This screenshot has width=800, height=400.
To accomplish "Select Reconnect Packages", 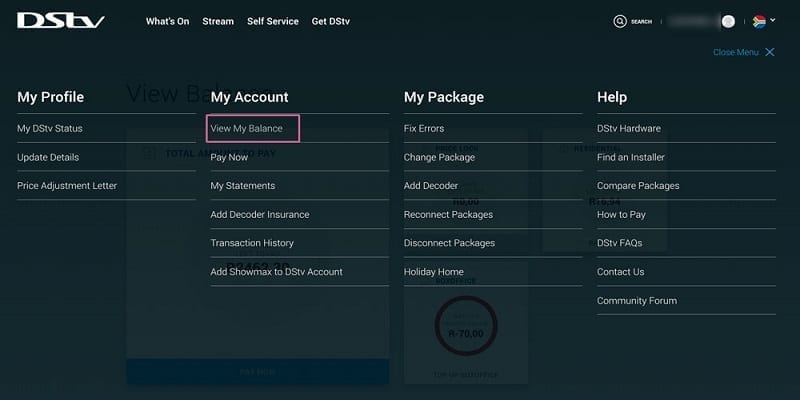I will coord(448,214).
